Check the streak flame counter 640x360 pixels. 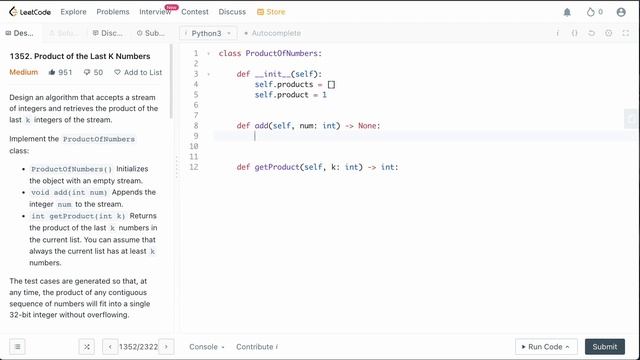click(595, 12)
